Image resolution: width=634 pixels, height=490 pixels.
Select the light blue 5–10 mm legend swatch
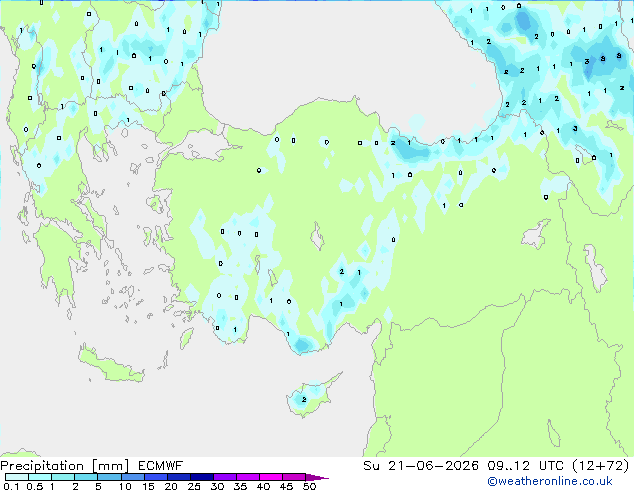[110, 477]
